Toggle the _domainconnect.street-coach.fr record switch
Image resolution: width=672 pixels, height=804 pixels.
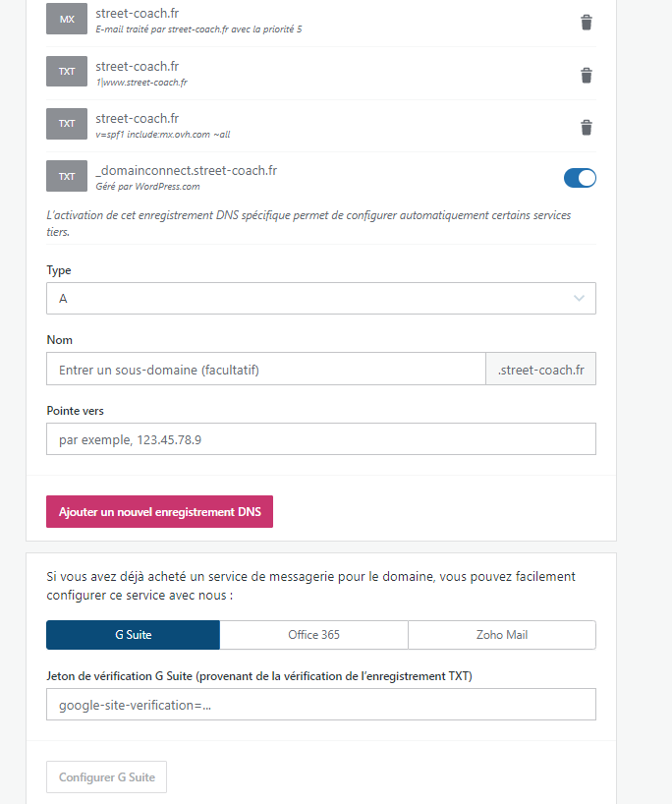click(580, 178)
